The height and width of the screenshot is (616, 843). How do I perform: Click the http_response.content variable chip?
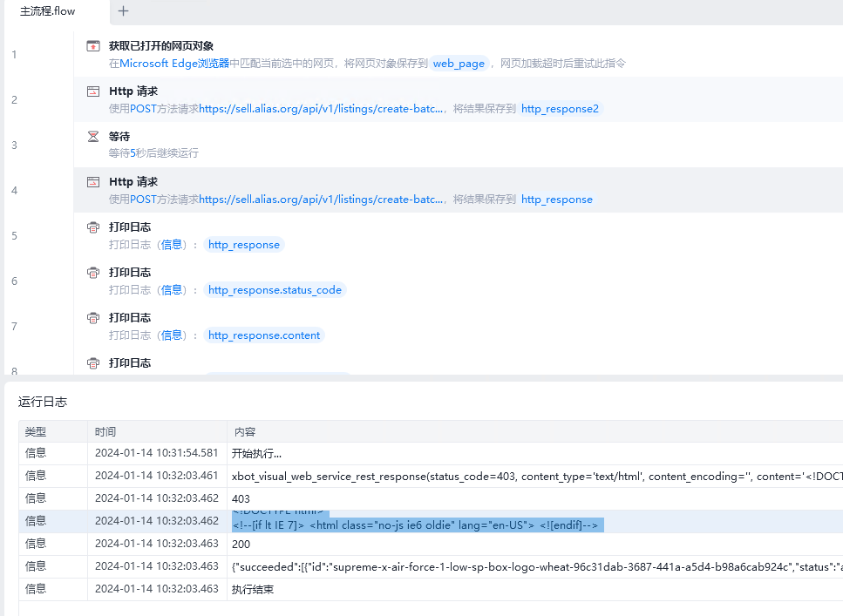264,335
